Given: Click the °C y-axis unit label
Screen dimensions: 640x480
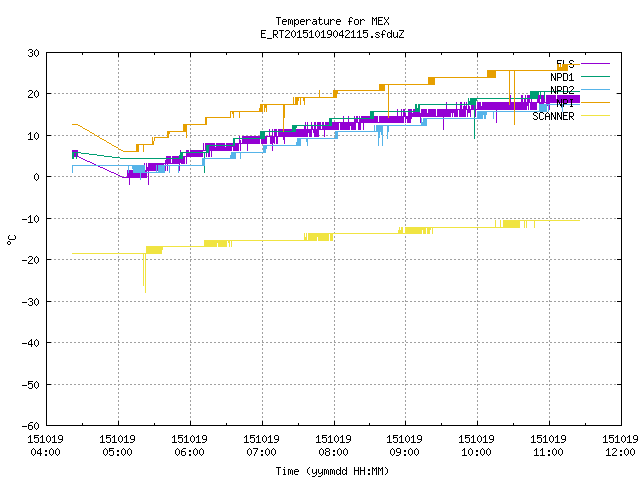Looking at the screenshot, I should coord(11,240).
